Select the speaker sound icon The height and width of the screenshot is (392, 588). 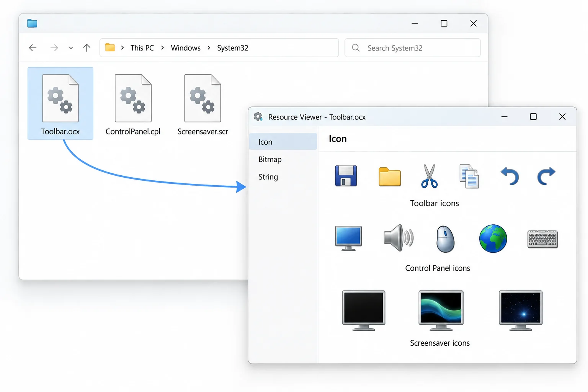tap(399, 238)
